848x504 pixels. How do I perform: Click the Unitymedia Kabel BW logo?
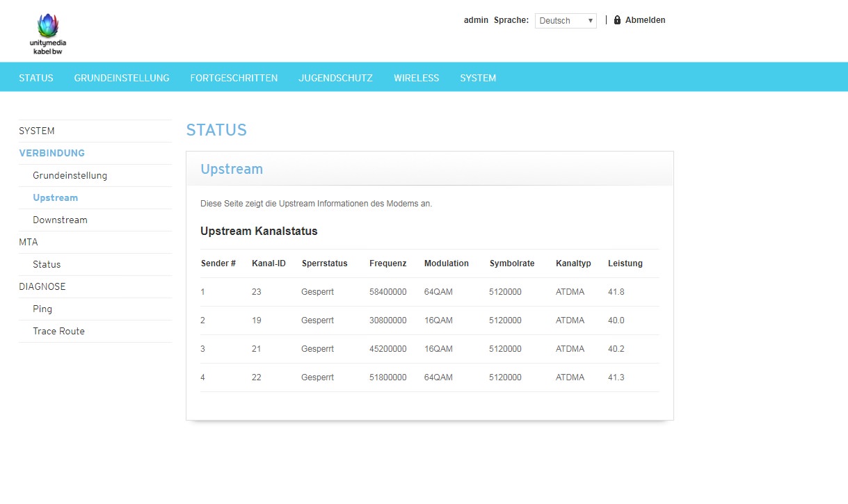pyautogui.click(x=48, y=34)
